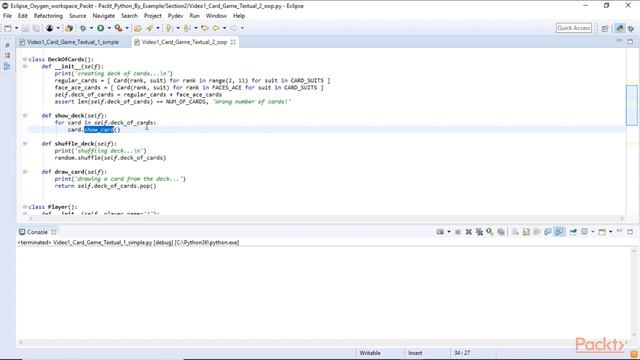Open the Navigate menu

(104, 16)
